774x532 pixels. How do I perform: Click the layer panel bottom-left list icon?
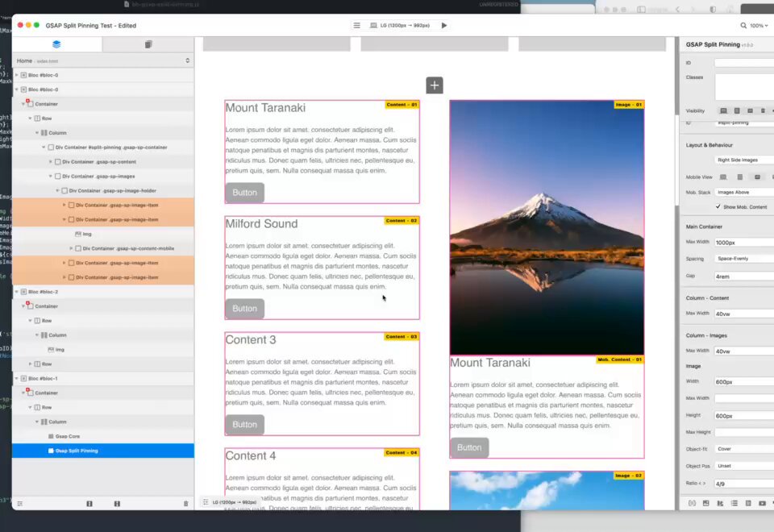pos(19,503)
